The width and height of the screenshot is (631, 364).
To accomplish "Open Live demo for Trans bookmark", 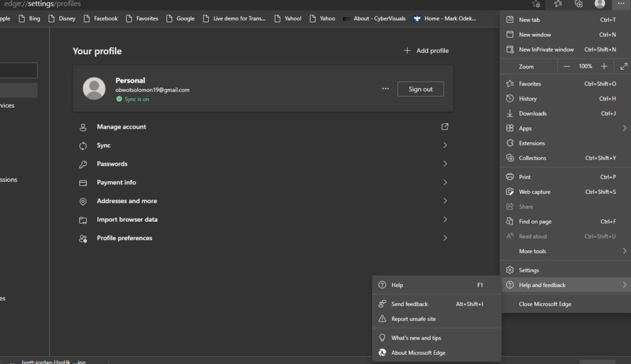I will 234,18.
